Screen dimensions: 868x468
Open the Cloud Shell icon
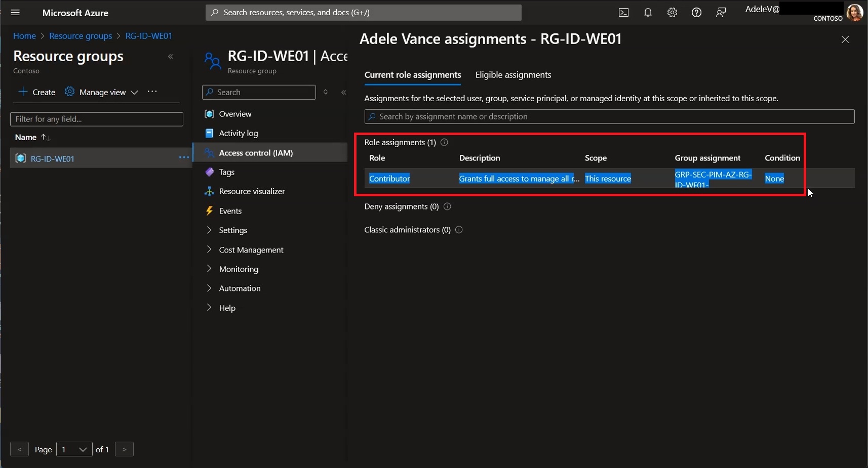(623, 13)
